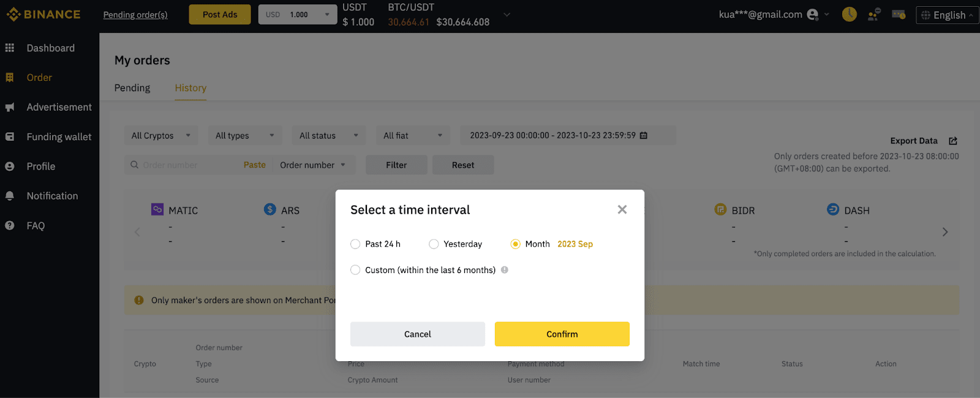Click the Advertisement megaphone icon
The width and height of the screenshot is (980, 398).
click(10, 107)
